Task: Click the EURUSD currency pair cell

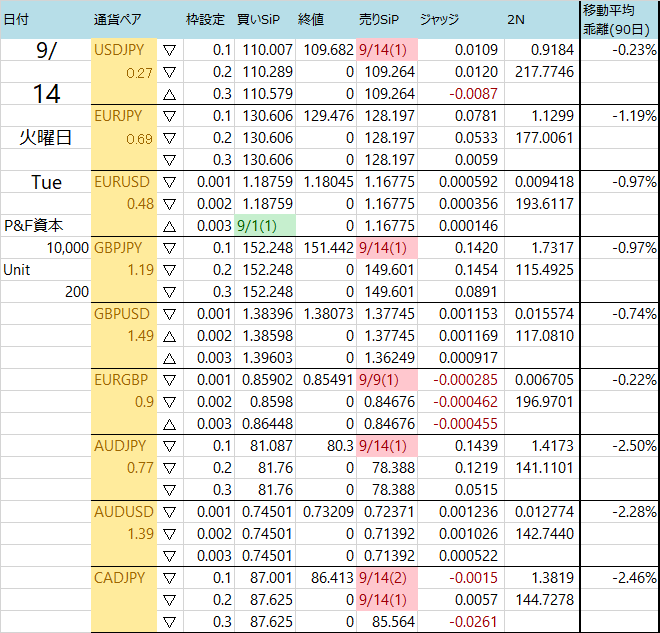Action: [122, 182]
